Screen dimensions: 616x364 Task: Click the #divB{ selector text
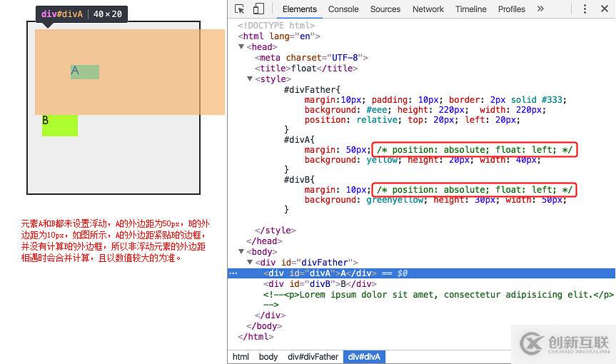299,180
